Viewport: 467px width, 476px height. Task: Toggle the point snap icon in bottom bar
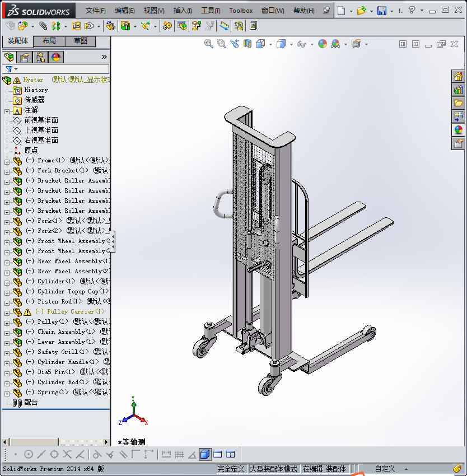tap(16, 455)
